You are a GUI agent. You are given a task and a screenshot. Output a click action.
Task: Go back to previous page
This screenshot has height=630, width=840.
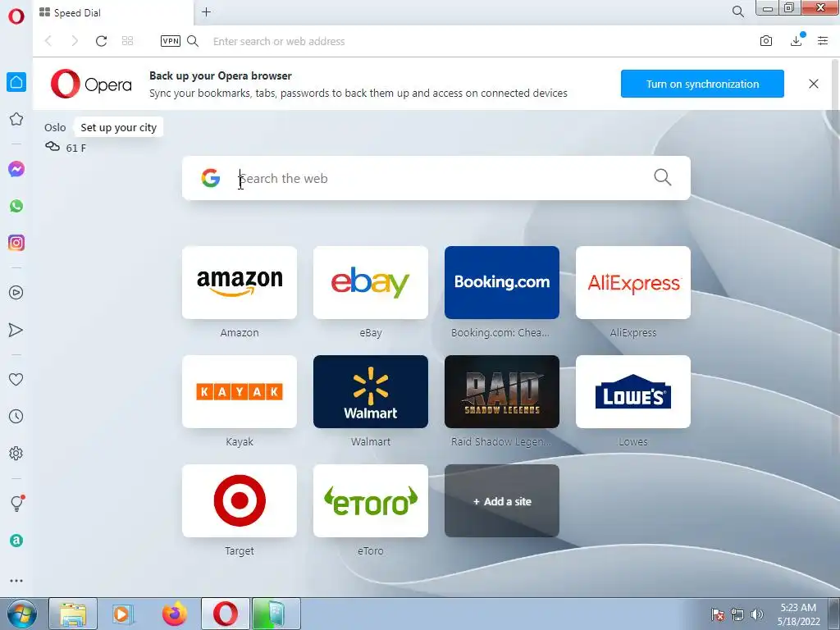coord(48,41)
